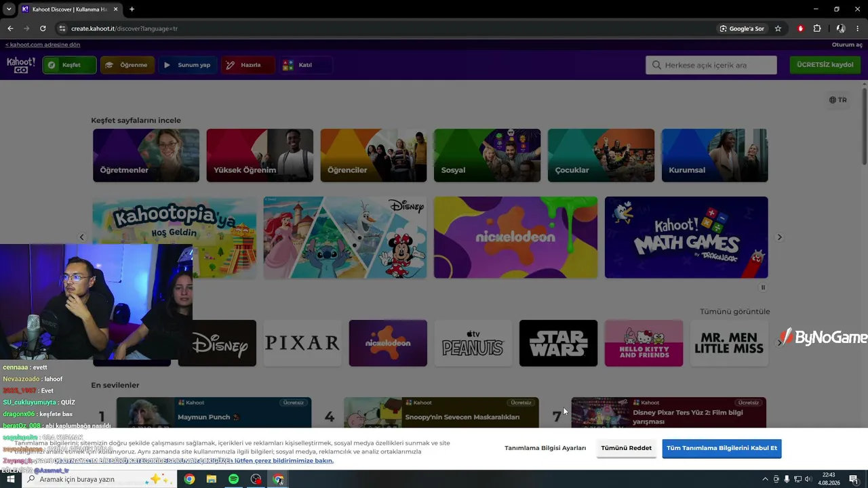Select the Star Wars brand tile
Screen dimensions: 868x488
point(559,343)
